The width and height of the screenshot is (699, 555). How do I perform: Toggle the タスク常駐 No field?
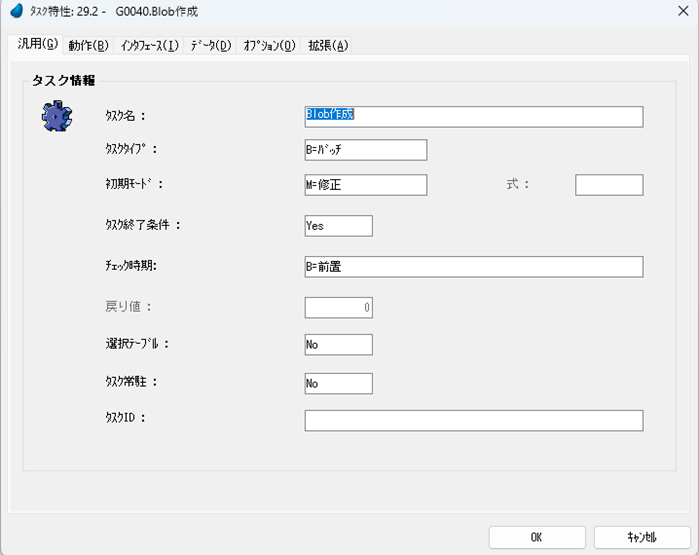338,383
